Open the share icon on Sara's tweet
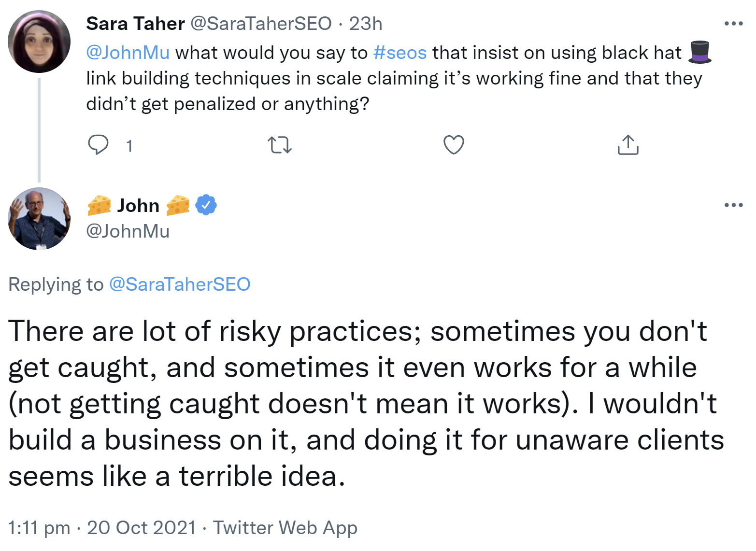The height and width of the screenshot is (551, 756). [628, 144]
